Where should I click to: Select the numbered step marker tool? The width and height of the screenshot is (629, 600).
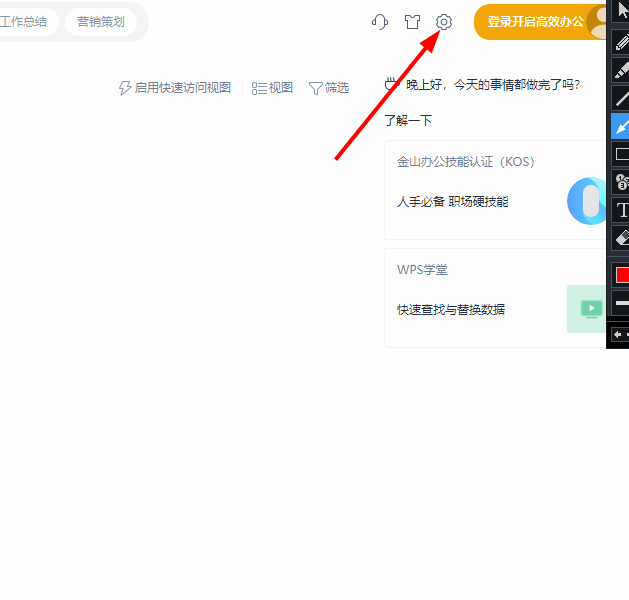pos(621,182)
